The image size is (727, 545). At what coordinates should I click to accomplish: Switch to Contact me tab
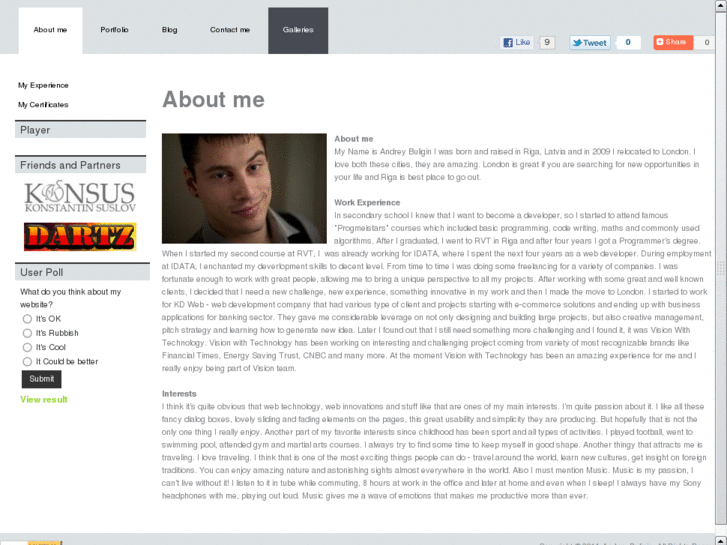point(230,30)
